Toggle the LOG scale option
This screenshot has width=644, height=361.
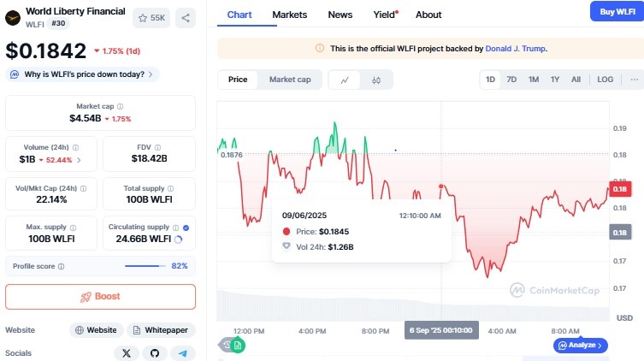pos(605,80)
